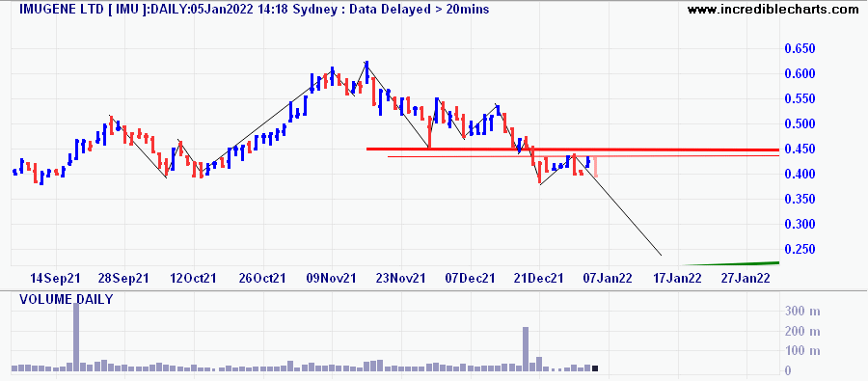This screenshot has height=381, width=868.
Task: Select the projected black line toward 0.250
Action: tap(618, 206)
